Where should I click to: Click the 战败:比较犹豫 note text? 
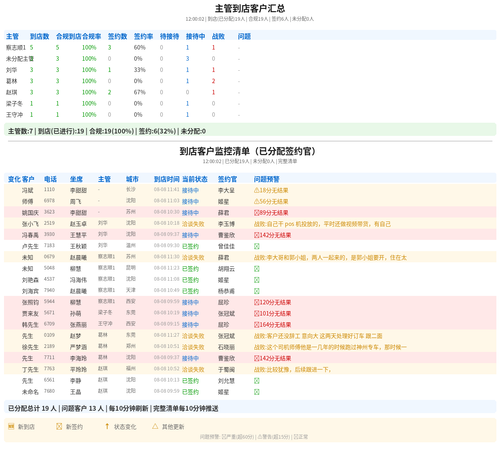(292, 370)
